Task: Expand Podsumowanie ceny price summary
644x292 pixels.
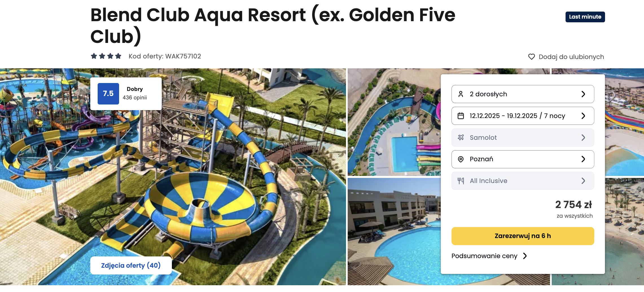Action: point(489,256)
